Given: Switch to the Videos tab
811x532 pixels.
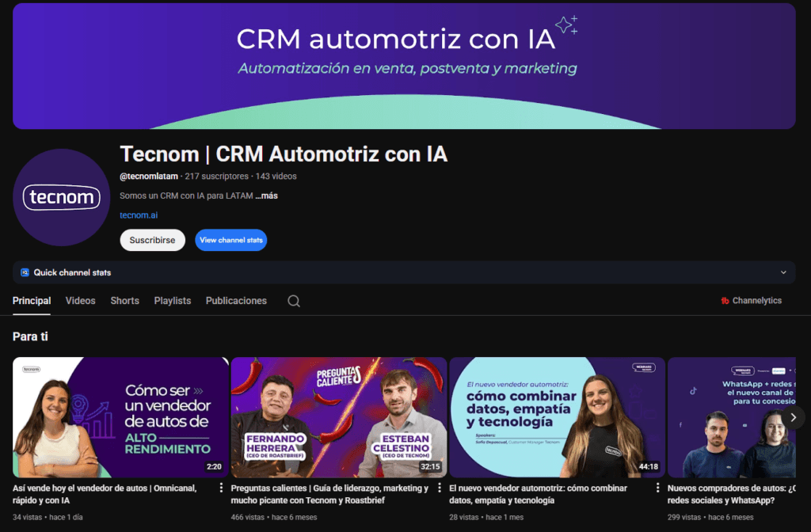Looking at the screenshot, I should (80, 301).
